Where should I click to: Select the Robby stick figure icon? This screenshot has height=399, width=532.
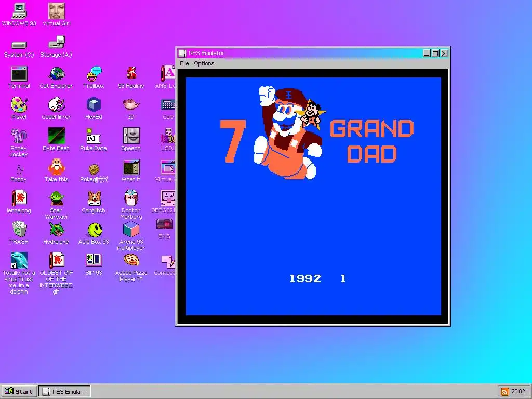pyautogui.click(x=19, y=170)
